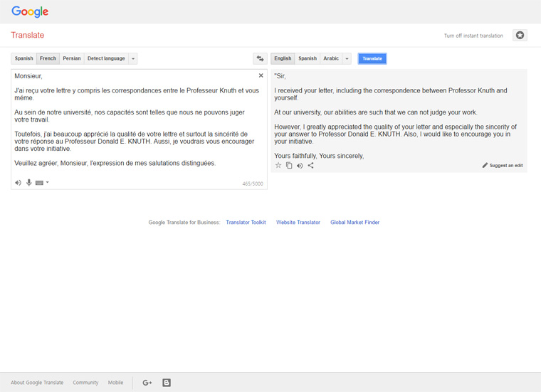This screenshot has height=392, width=541.
Task: Save translation with the star icon
Action: click(x=278, y=166)
